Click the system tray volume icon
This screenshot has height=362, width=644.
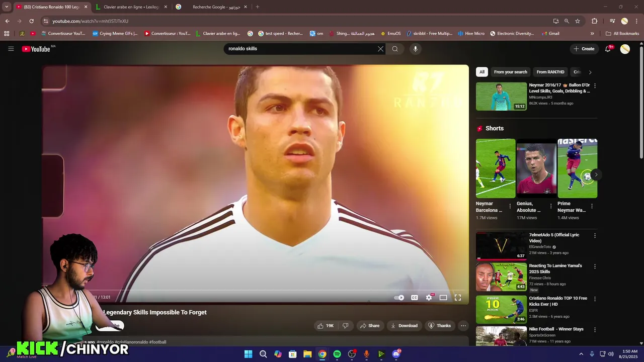611,354
